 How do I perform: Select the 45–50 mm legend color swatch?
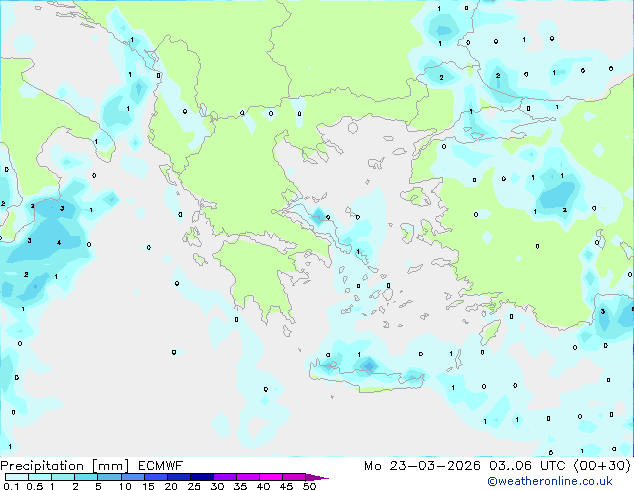(294, 477)
